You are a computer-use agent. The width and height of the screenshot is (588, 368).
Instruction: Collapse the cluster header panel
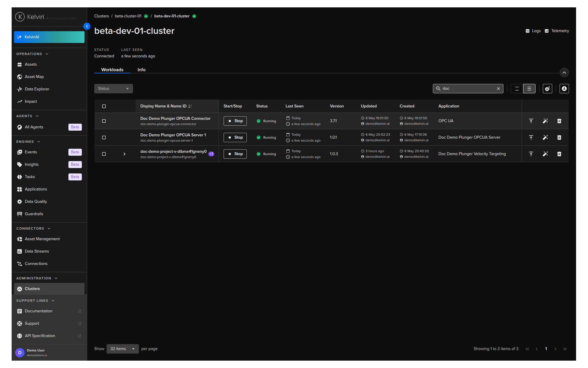point(564,73)
